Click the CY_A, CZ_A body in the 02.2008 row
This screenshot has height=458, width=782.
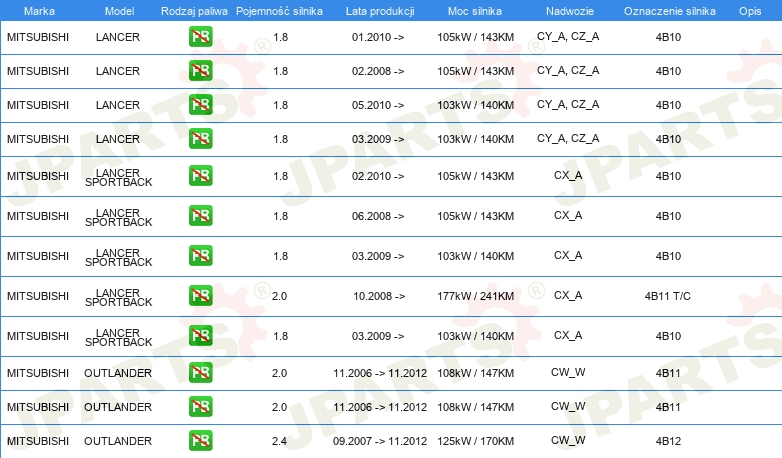568,70
